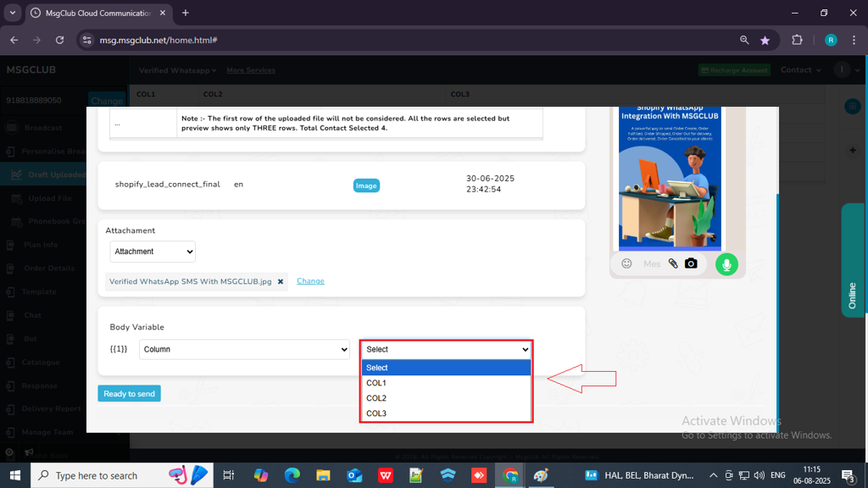The image size is (868, 488).
Task: Click the Image tag on the template row
Action: (x=366, y=186)
